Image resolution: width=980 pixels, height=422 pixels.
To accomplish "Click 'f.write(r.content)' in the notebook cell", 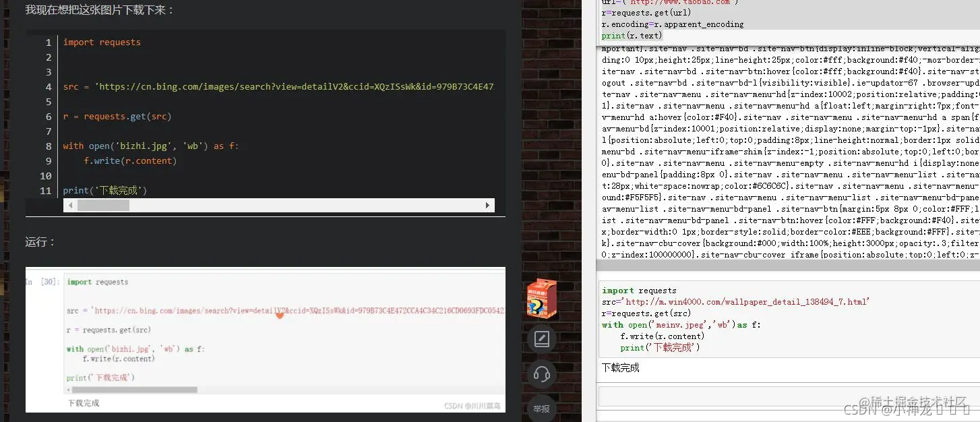I will pos(663,336).
